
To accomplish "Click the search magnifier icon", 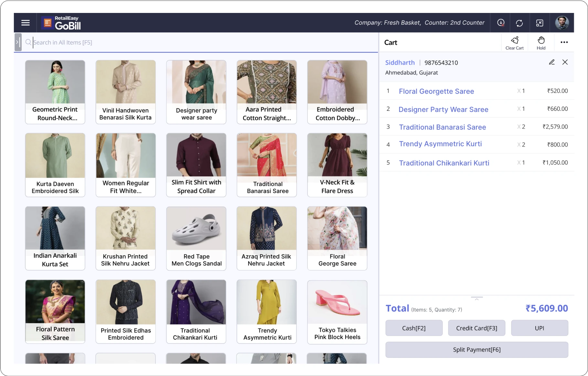I will (28, 42).
